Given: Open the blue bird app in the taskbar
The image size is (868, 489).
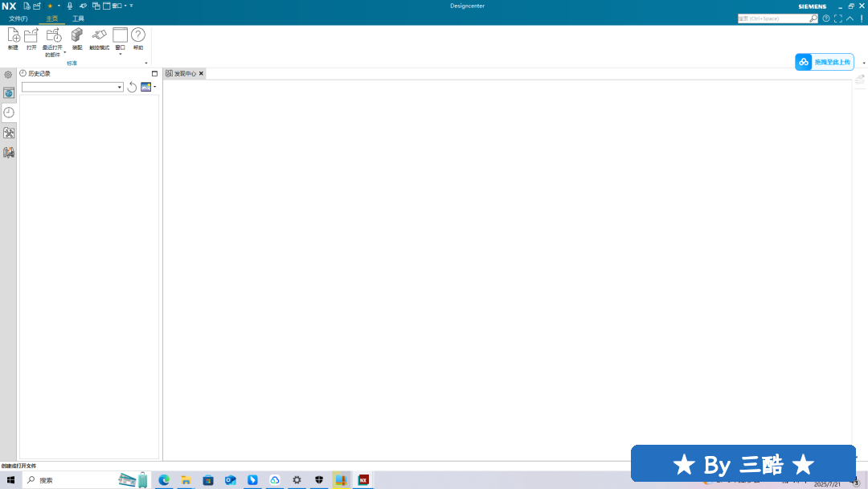Looking at the screenshot, I should pos(252,480).
